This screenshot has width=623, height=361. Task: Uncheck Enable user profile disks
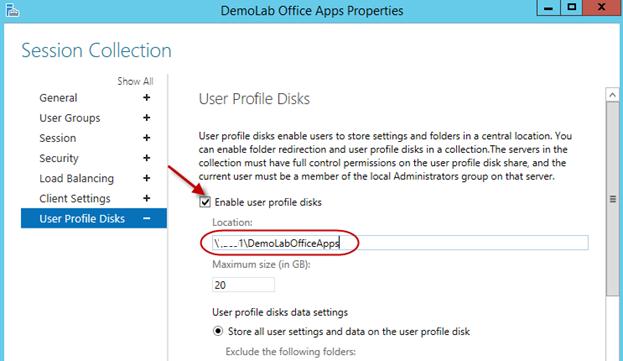click(x=205, y=202)
